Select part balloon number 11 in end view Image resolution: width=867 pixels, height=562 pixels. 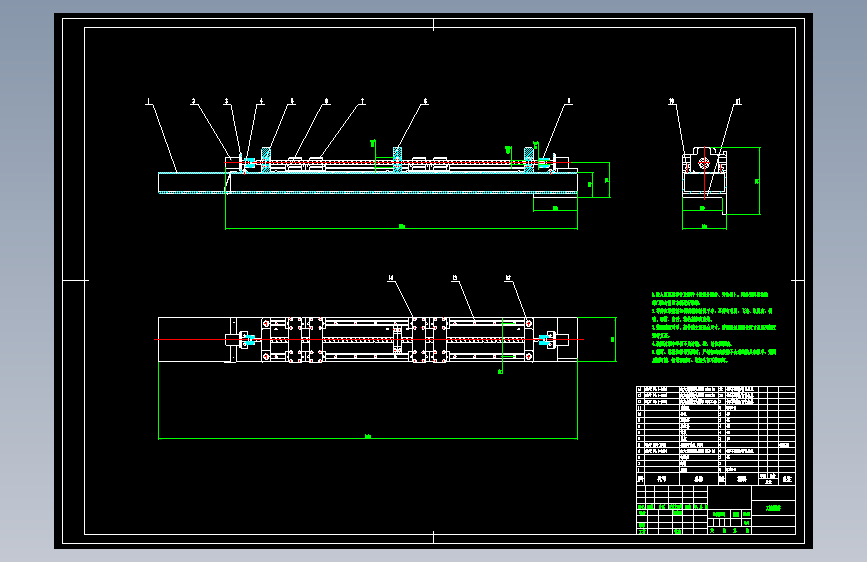pos(738,101)
